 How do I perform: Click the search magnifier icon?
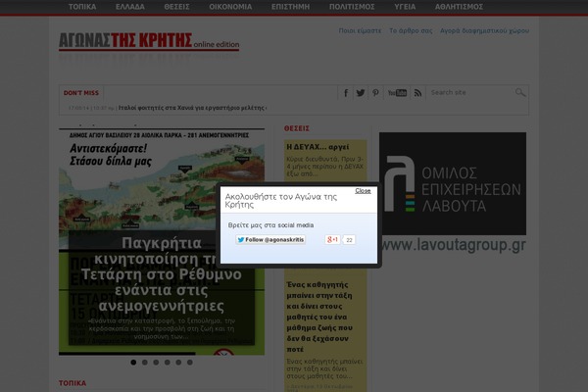pos(520,92)
